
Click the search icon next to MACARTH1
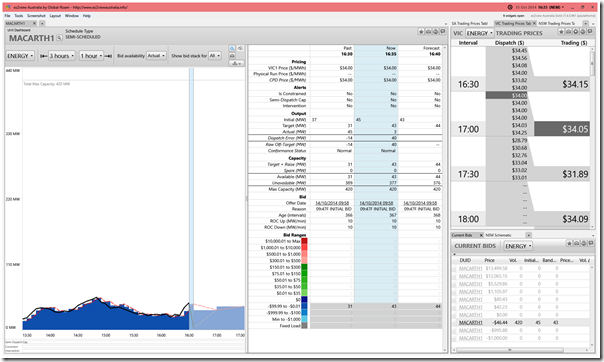59,38
